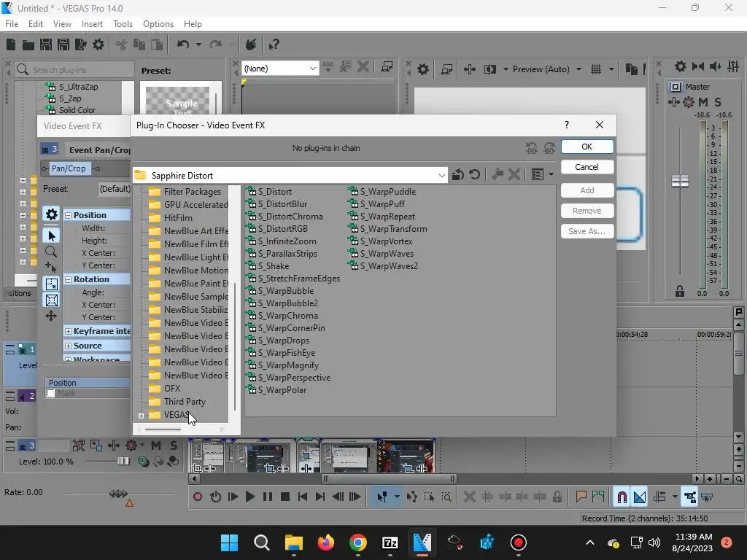Click Cancel in the Plug-In Chooser
The width and height of the screenshot is (747, 560).
(x=587, y=167)
